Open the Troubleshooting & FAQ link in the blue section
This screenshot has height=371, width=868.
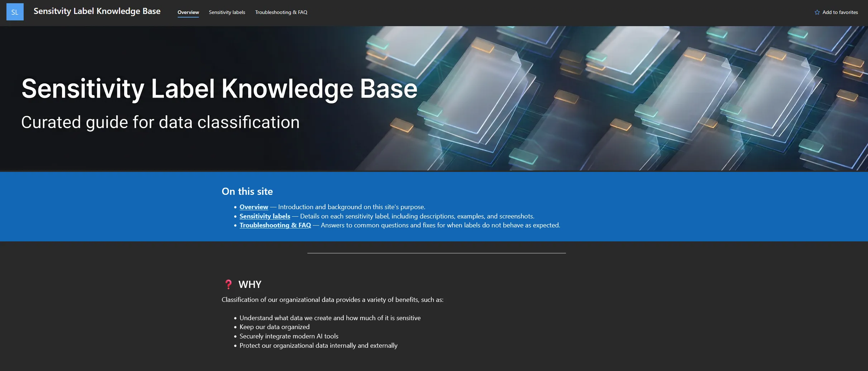[x=275, y=225]
